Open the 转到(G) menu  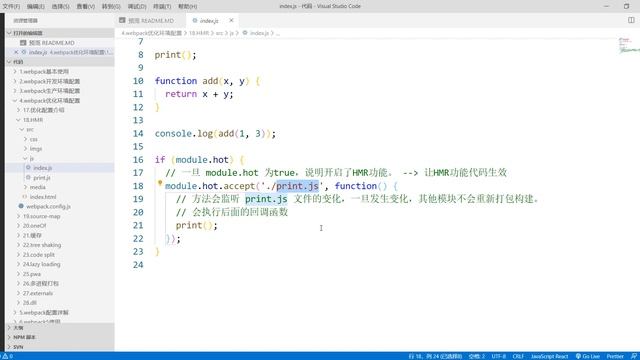tap(111, 7)
